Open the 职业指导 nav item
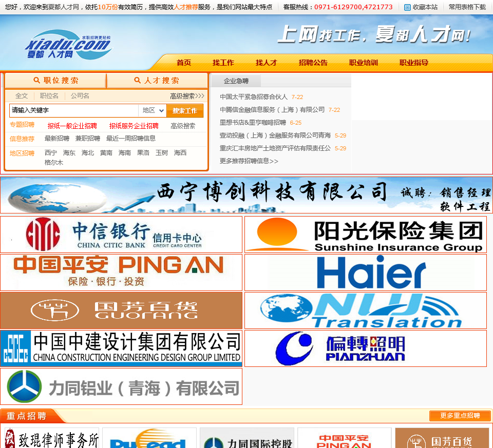The width and height of the screenshot is (493, 448). [x=414, y=63]
